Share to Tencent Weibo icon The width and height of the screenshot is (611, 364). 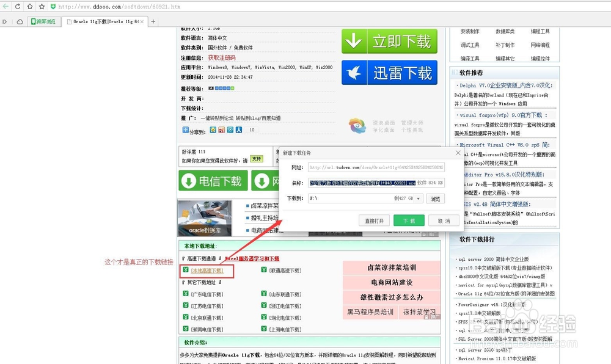pos(230,129)
